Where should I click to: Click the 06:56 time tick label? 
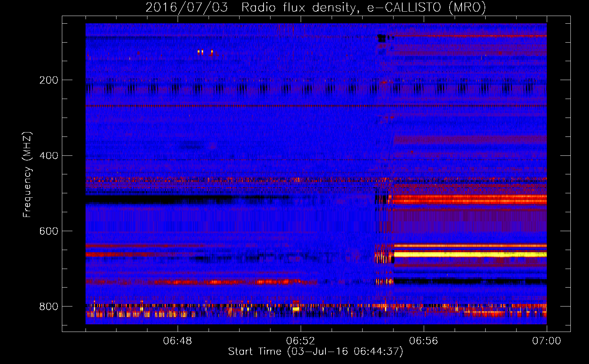click(424, 341)
